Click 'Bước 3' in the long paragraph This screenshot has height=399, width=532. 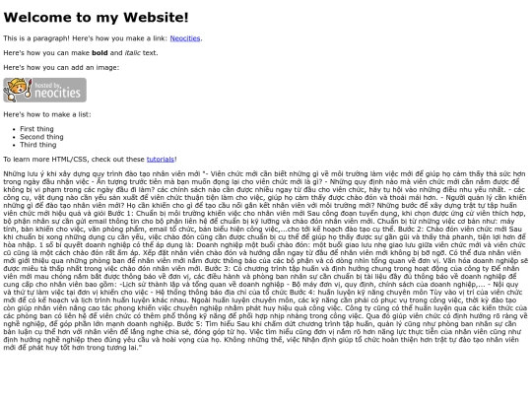[215, 269]
